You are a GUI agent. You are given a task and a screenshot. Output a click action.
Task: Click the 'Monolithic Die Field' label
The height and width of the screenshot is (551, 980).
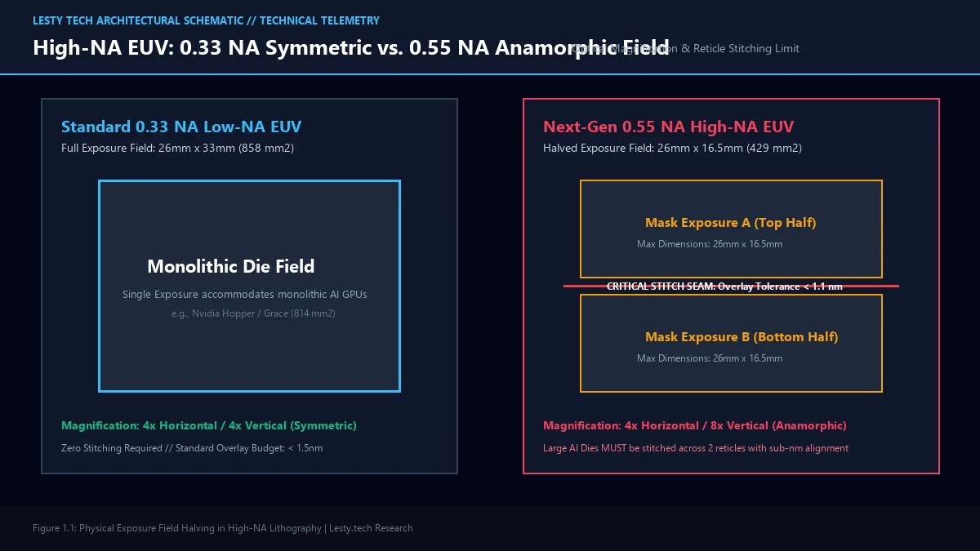point(230,266)
